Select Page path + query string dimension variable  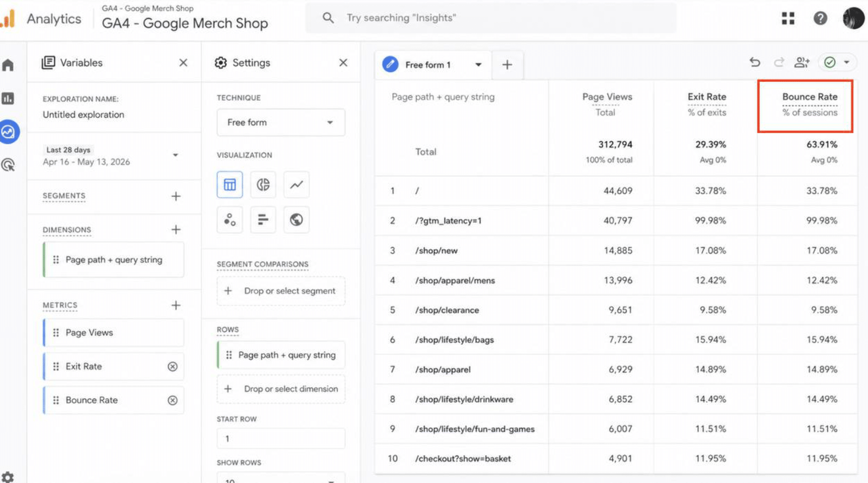114,260
